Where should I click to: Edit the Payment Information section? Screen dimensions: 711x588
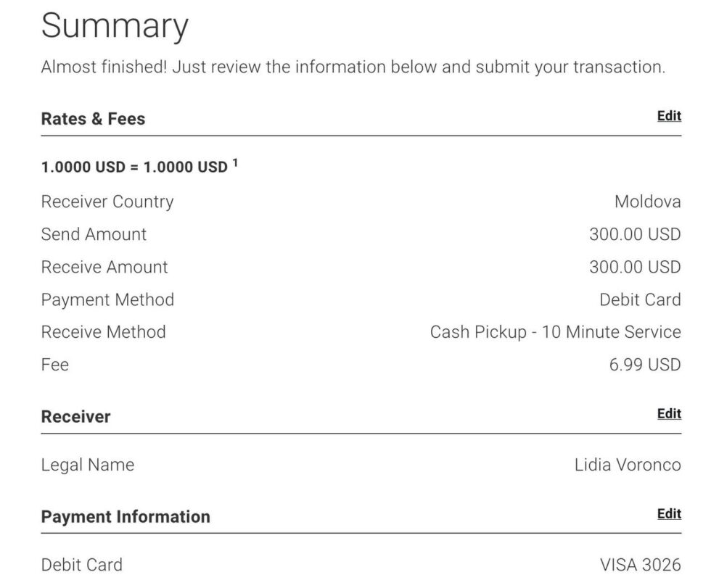(x=668, y=514)
